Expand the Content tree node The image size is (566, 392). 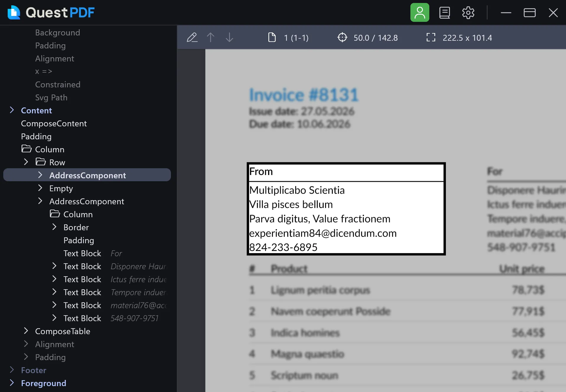(x=12, y=110)
